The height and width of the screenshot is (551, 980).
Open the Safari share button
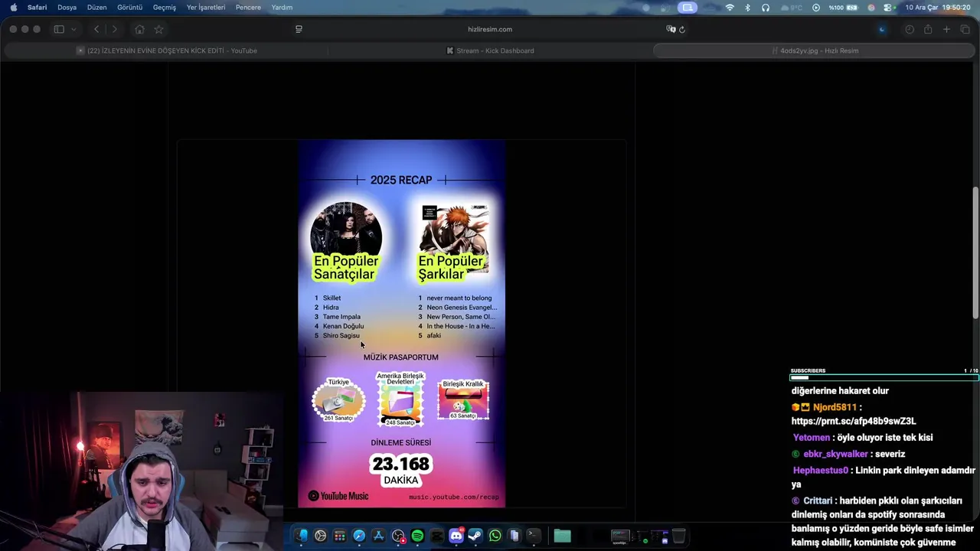(x=928, y=29)
